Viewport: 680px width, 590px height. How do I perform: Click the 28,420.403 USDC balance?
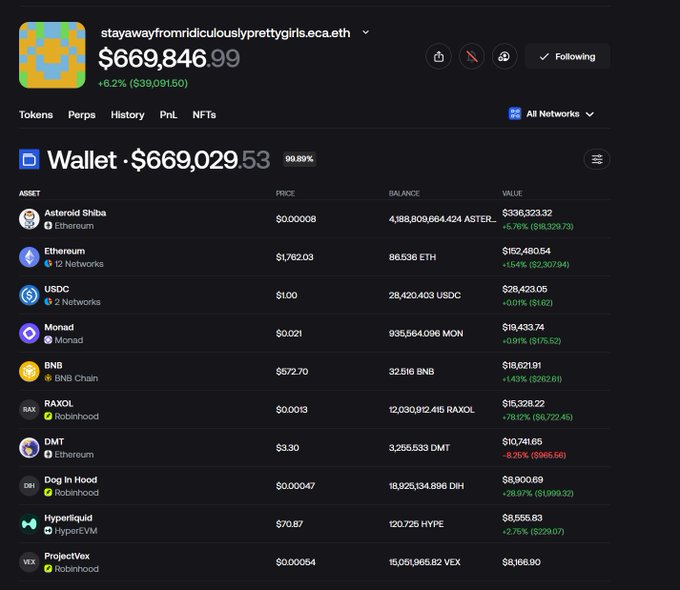(425, 295)
